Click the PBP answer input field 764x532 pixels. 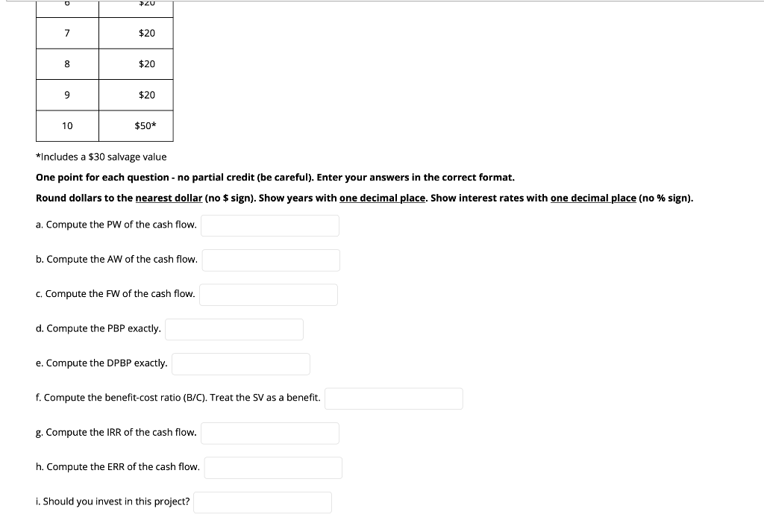click(234, 328)
